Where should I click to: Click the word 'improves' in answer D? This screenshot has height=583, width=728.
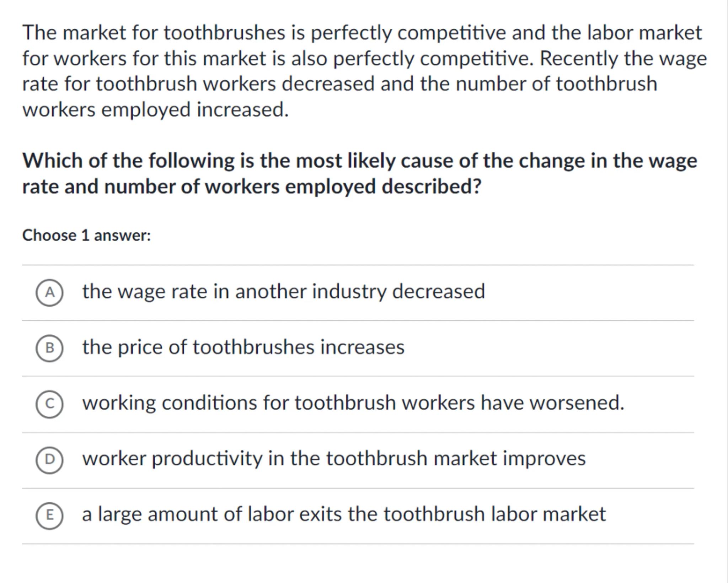544,459
